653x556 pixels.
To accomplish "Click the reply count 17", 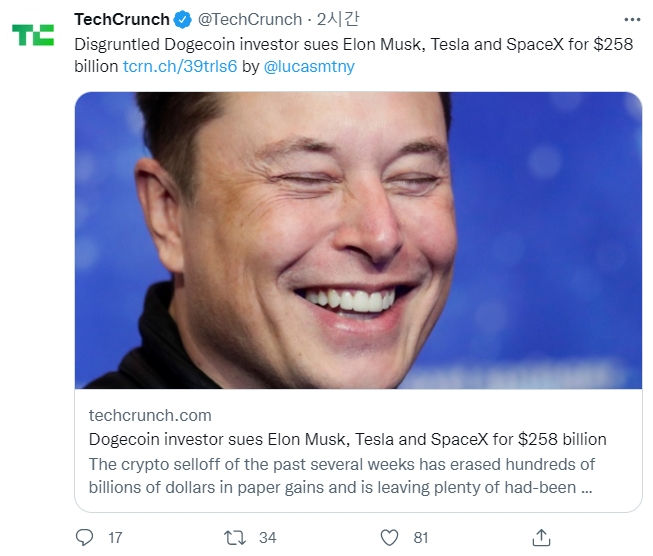I will (115, 537).
